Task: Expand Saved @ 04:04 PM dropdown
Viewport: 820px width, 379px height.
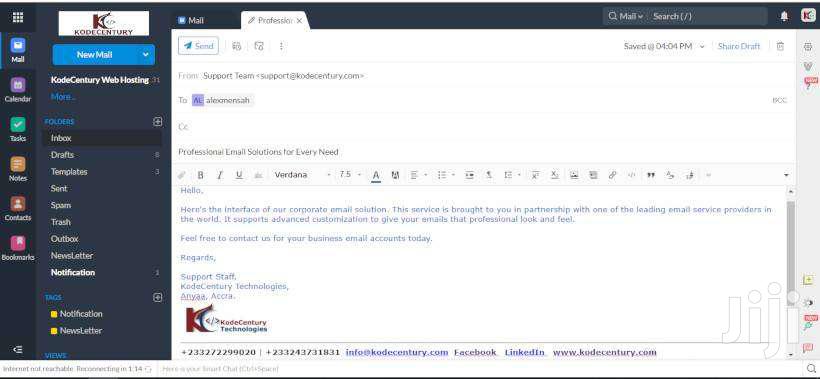Action: [702, 47]
